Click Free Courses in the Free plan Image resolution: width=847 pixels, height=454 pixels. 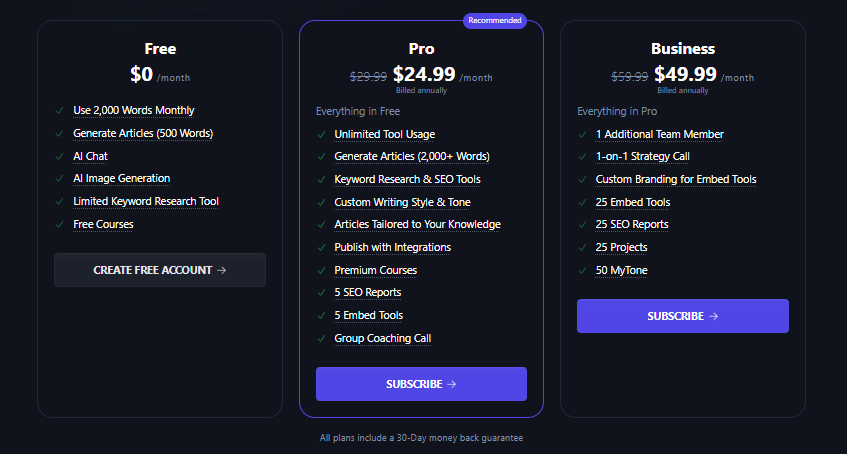(103, 224)
